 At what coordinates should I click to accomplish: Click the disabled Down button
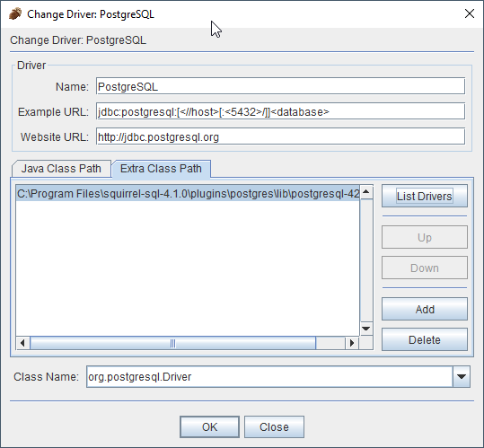tap(425, 268)
